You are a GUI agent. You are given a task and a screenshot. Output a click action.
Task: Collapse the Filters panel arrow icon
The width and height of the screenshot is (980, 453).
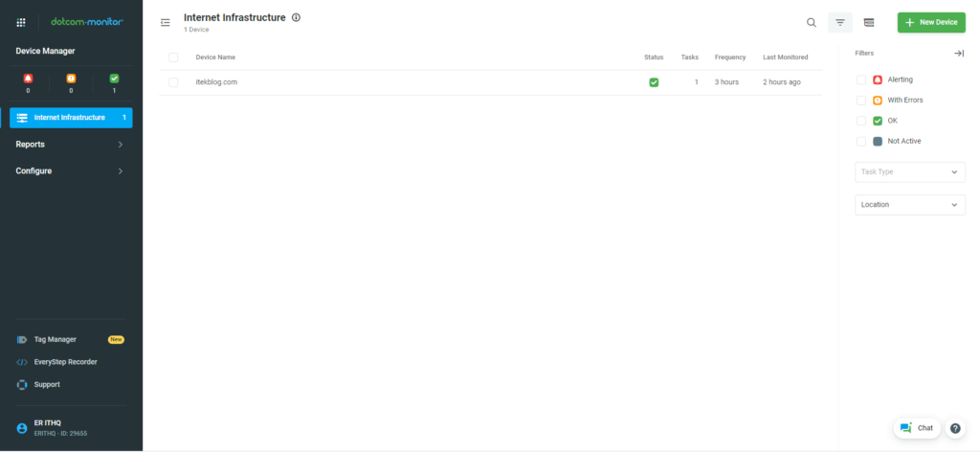pos(959,54)
